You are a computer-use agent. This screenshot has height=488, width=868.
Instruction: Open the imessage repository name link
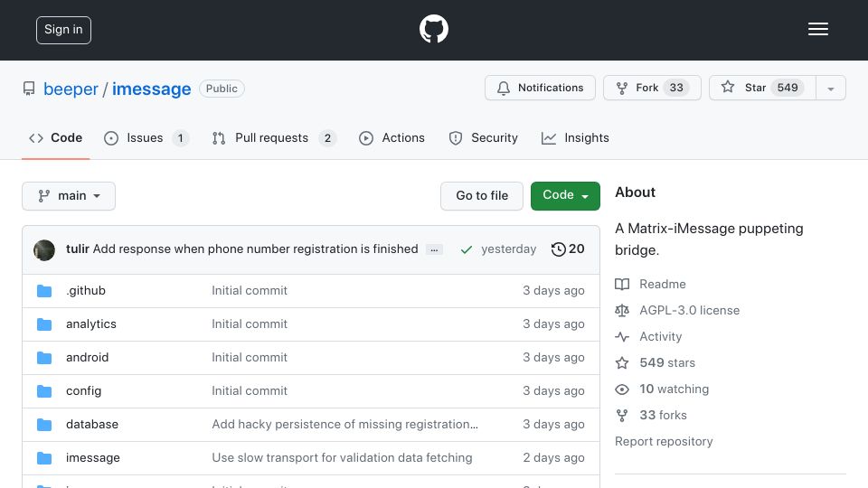click(151, 89)
